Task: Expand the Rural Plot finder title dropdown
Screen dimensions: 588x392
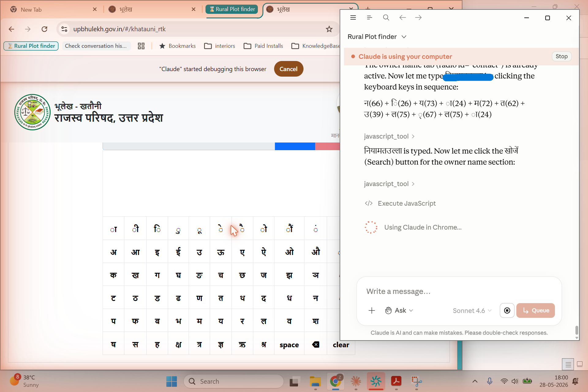Action: pos(377,37)
